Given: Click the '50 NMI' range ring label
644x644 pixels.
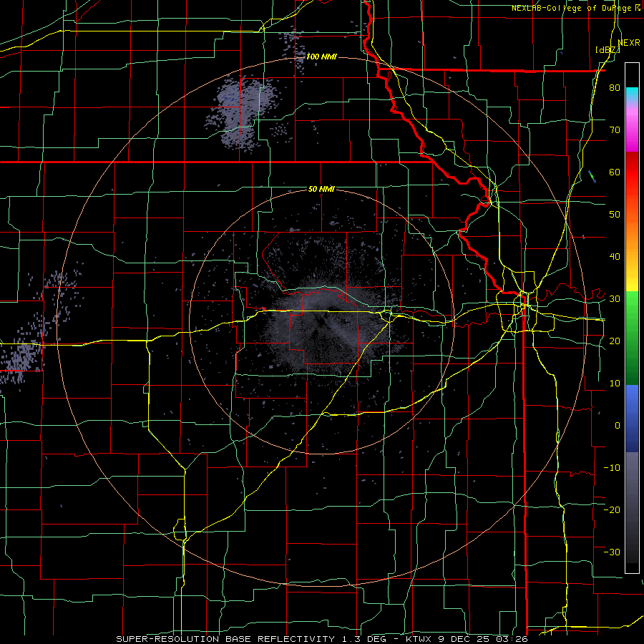Looking at the screenshot, I should 321,190.
